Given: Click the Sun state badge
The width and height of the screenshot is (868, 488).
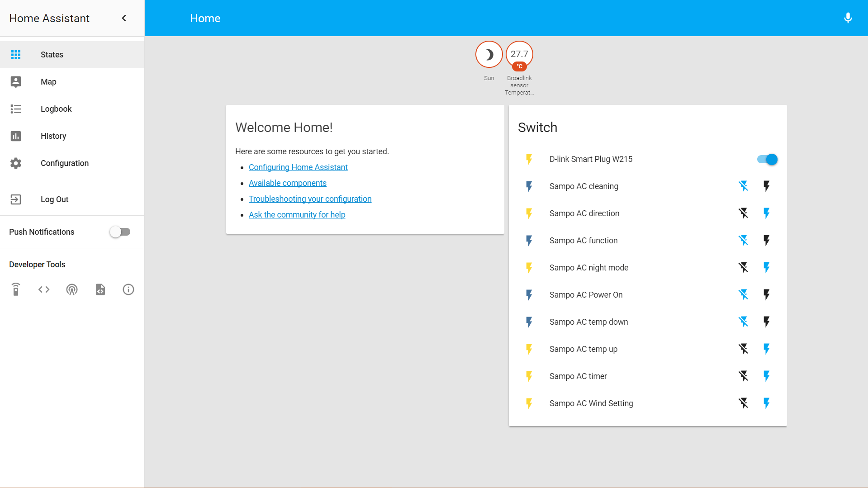Looking at the screenshot, I should 489,55.
